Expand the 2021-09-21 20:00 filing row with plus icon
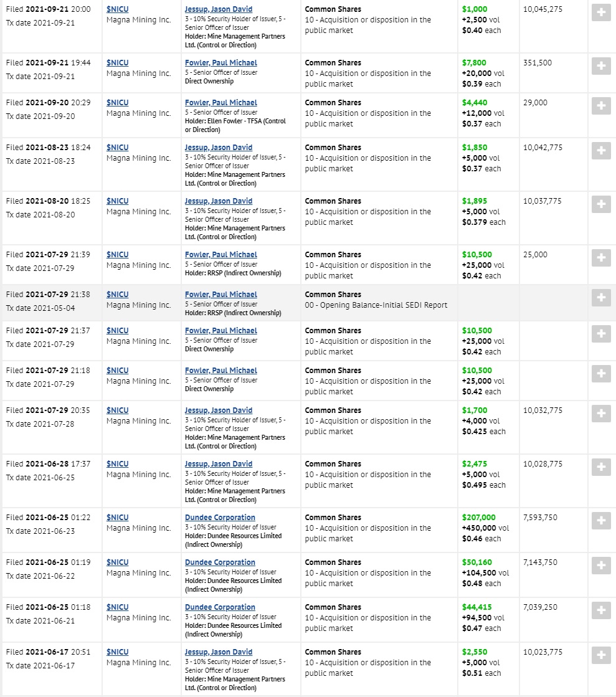The image size is (616, 697). coord(601,12)
